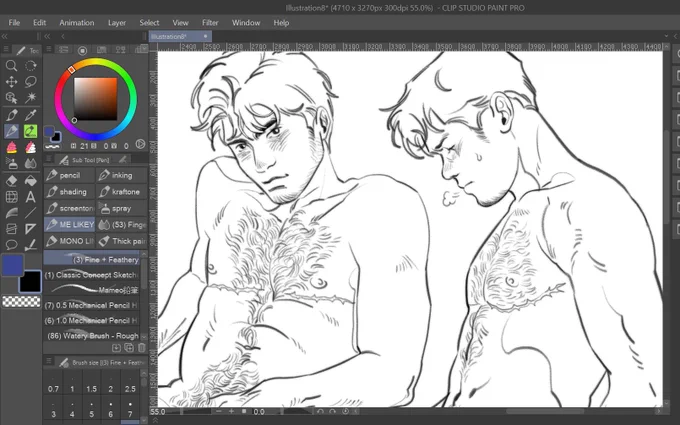
Task: Set brush size to 2.5
Action: point(130,383)
